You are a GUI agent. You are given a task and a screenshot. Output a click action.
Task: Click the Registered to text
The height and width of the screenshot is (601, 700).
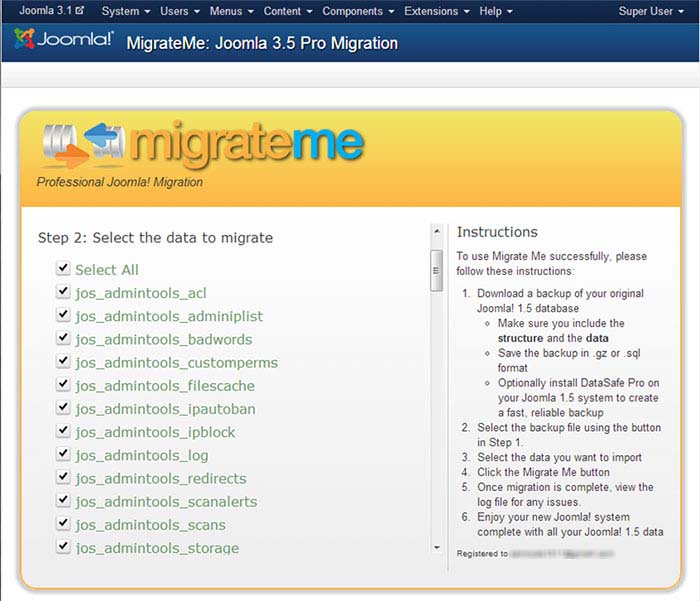[482, 554]
